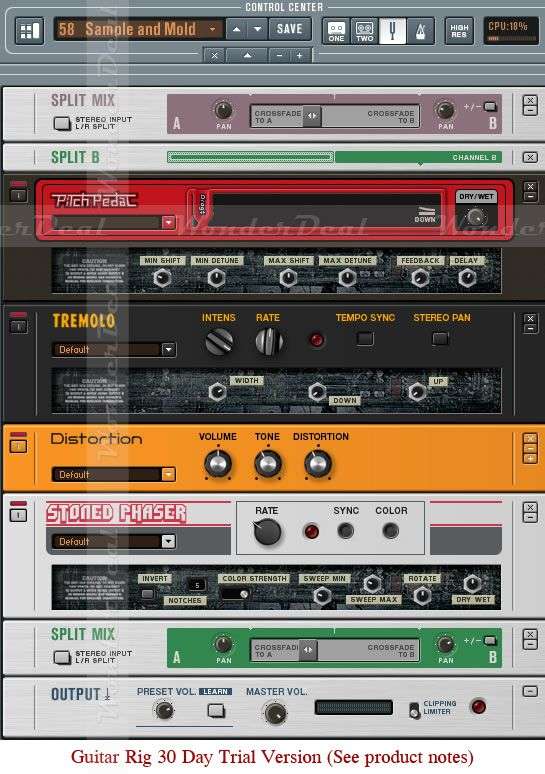This screenshot has height=774, width=545.
Task: Toggle Tapedeck TWO icon
Action: coord(364,31)
